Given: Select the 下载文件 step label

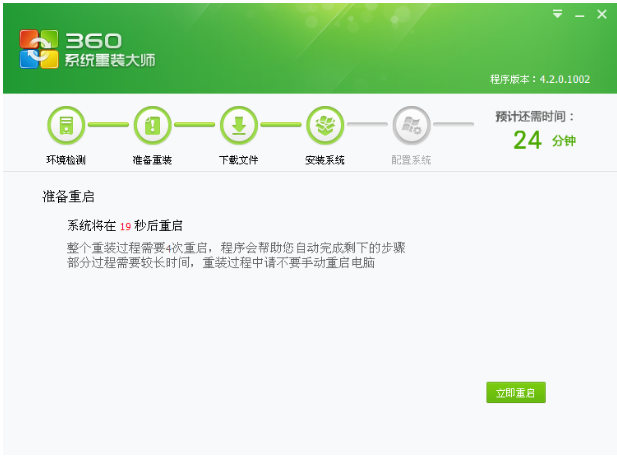Looking at the screenshot, I should coord(239,160).
